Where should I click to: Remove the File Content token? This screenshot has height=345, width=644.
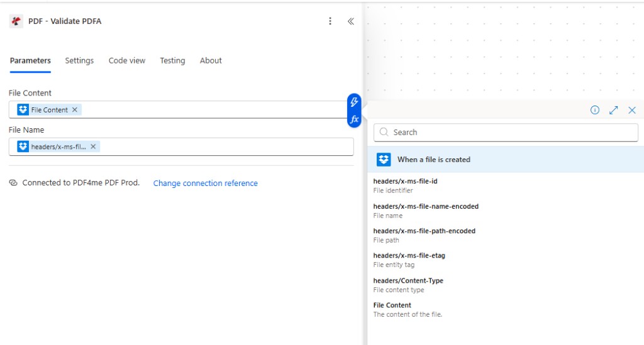click(x=75, y=110)
